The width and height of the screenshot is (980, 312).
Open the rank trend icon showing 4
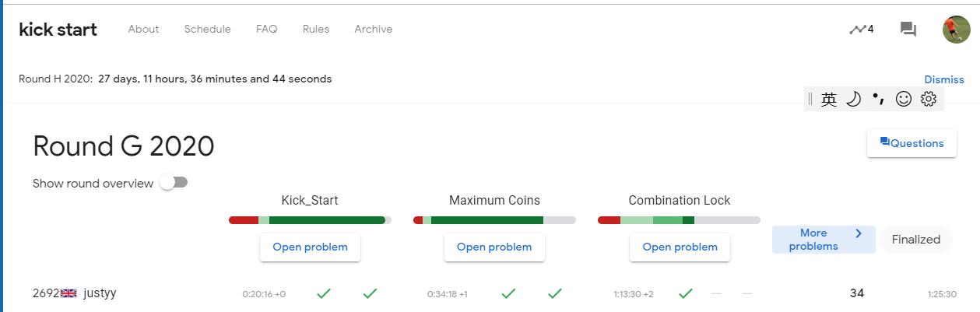coord(861,30)
